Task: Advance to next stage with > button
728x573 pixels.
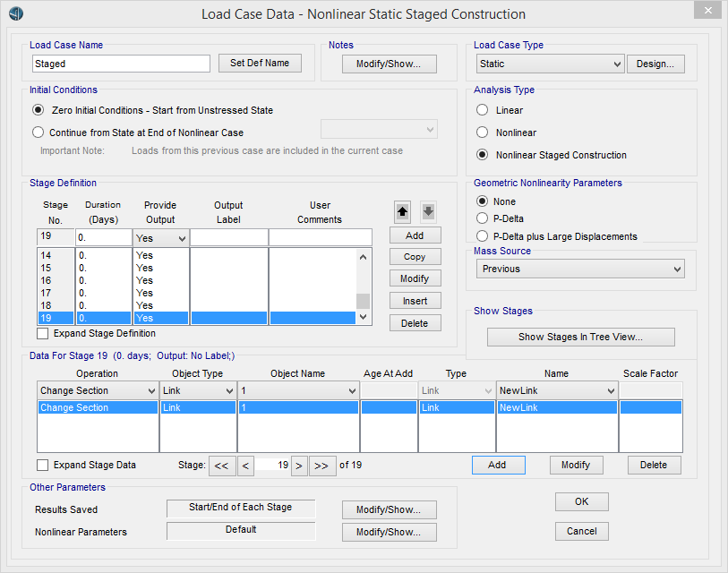Action: tap(299, 465)
